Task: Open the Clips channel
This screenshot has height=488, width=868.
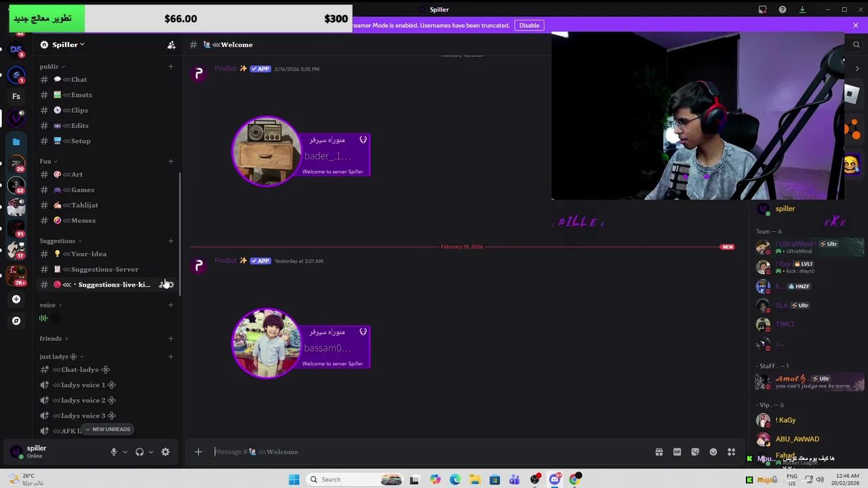Action: pos(107,110)
